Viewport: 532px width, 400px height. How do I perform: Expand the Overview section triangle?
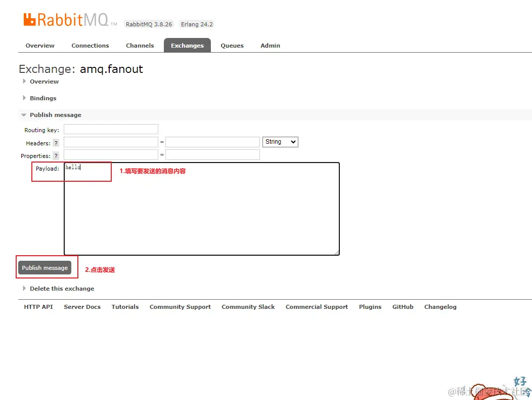click(x=24, y=81)
